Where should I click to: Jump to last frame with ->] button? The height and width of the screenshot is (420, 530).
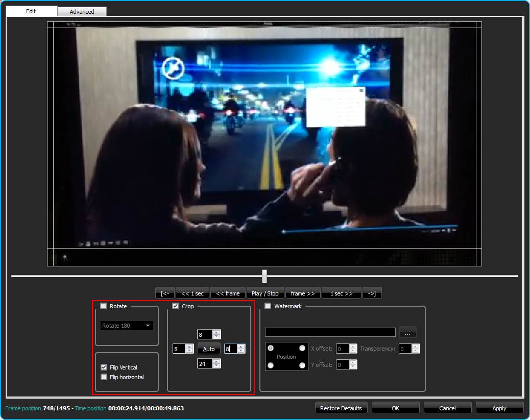[372, 293]
